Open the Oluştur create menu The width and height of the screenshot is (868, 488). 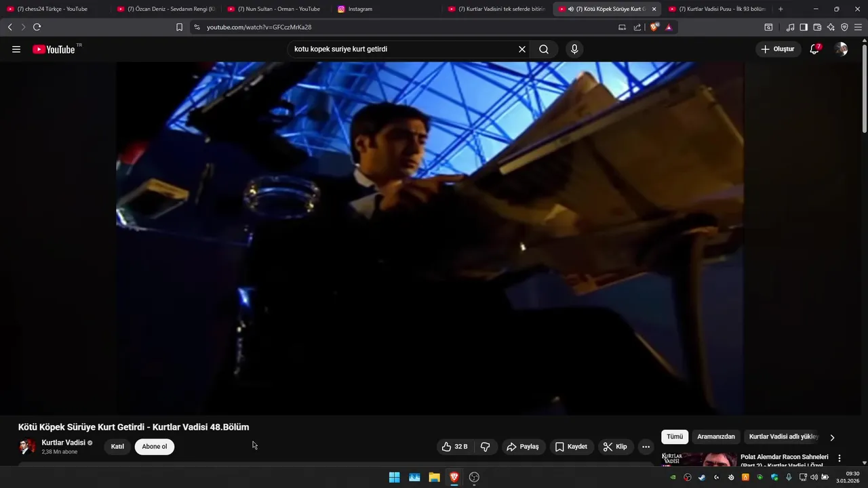coord(778,49)
